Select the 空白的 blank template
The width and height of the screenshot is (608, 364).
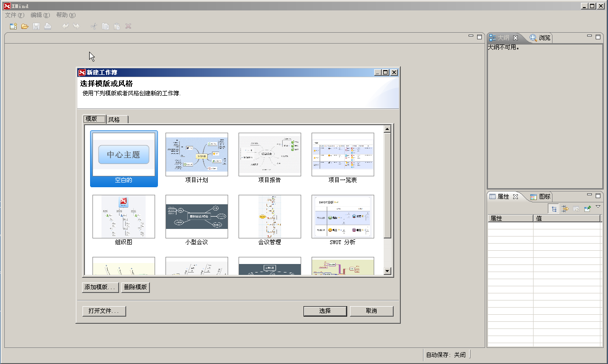pyautogui.click(x=124, y=159)
